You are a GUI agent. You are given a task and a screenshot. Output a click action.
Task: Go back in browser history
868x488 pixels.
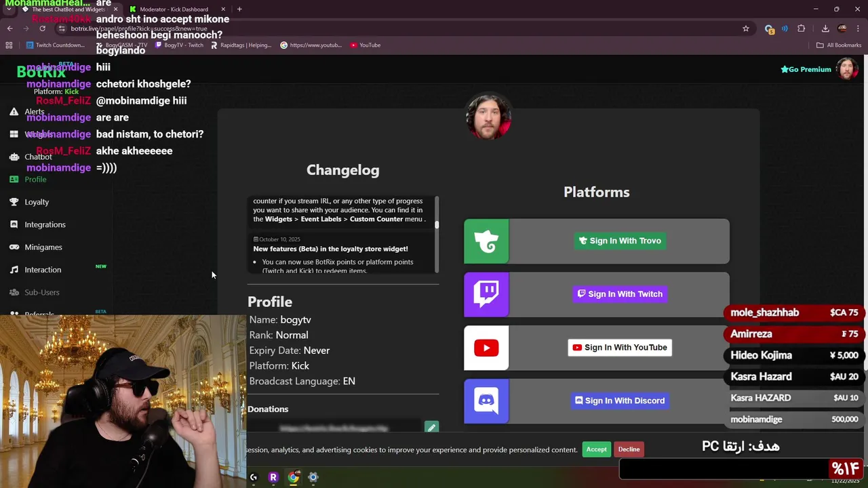(9, 28)
